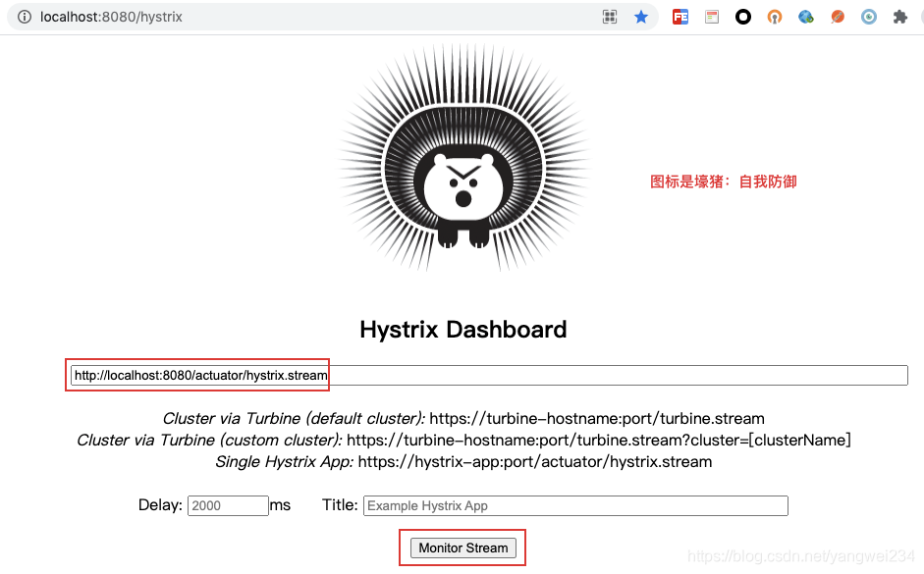This screenshot has width=924, height=574.
Task: Click the black circle extension icon
Action: pos(743,17)
